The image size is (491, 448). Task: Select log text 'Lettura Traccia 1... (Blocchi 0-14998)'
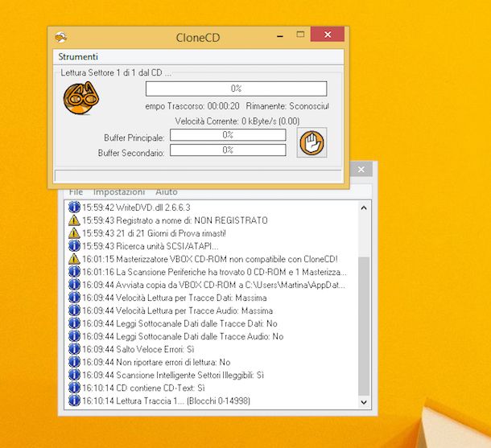[x=184, y=401]
